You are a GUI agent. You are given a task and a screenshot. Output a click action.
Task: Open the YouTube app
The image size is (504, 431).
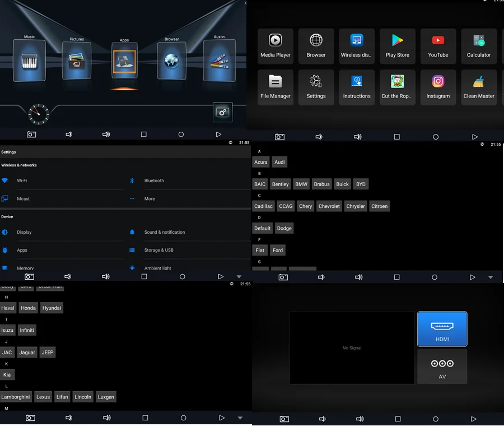[x=438, y=46]
